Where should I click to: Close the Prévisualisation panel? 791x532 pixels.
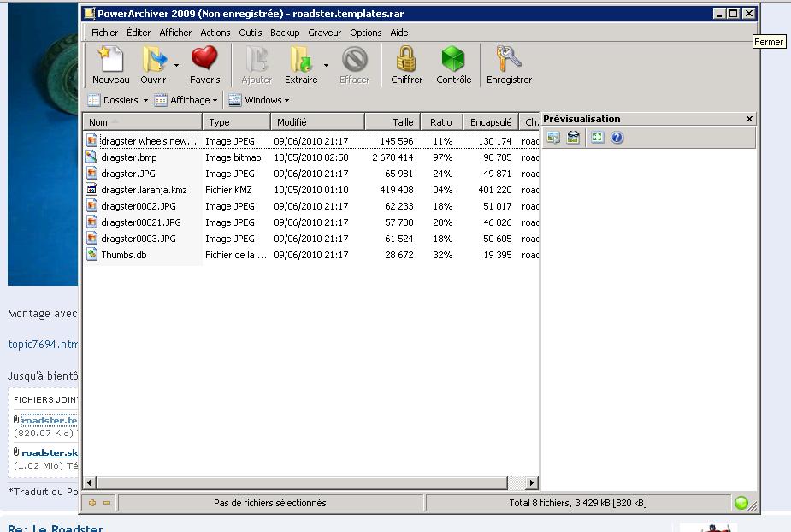749,119
